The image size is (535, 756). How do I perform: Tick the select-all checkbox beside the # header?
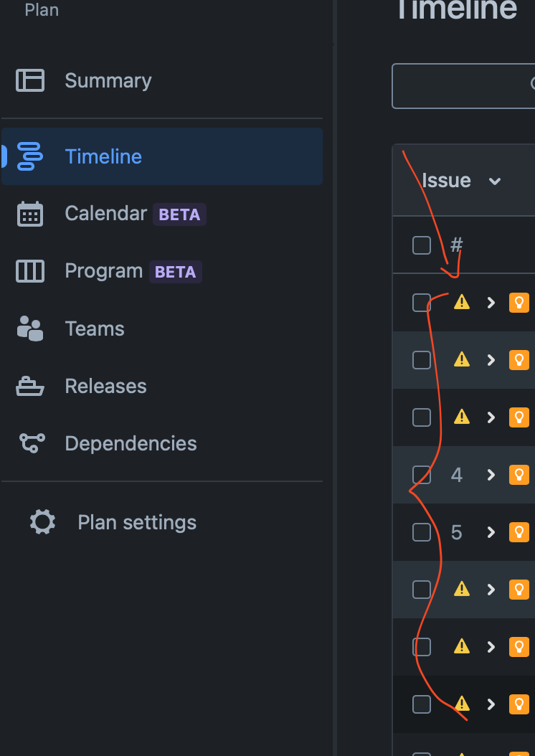point(422,245)
